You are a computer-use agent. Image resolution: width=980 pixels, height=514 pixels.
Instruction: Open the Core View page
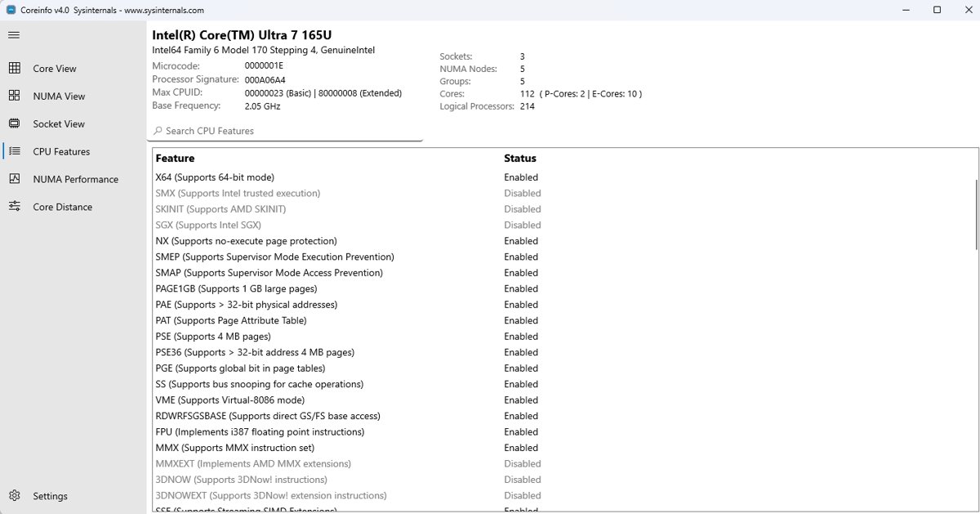pyautogui.click(x=73, y=69)
